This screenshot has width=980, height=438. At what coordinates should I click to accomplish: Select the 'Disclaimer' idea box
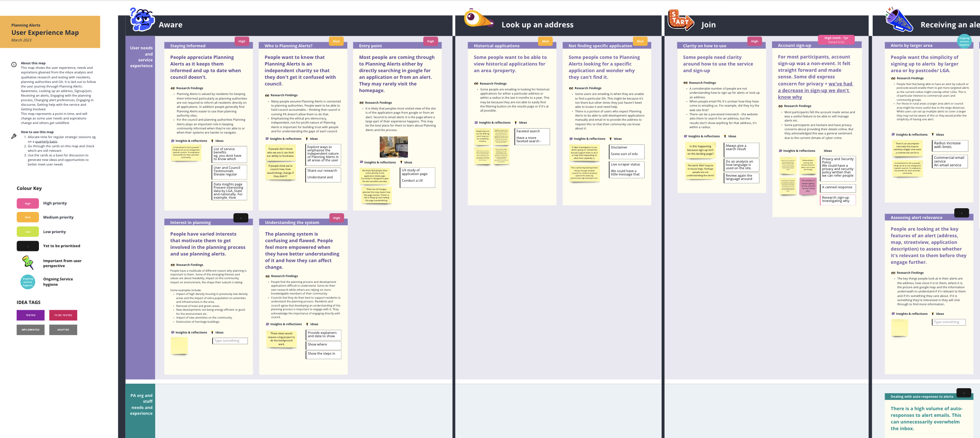(627, 151)
